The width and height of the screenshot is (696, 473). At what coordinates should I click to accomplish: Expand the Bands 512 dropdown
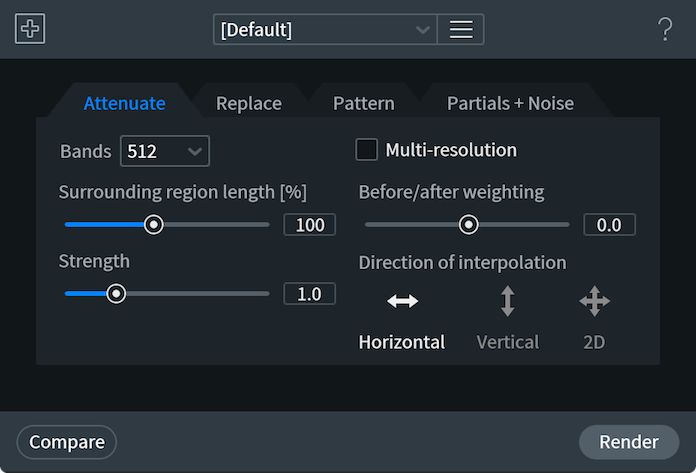pos(165,151)
